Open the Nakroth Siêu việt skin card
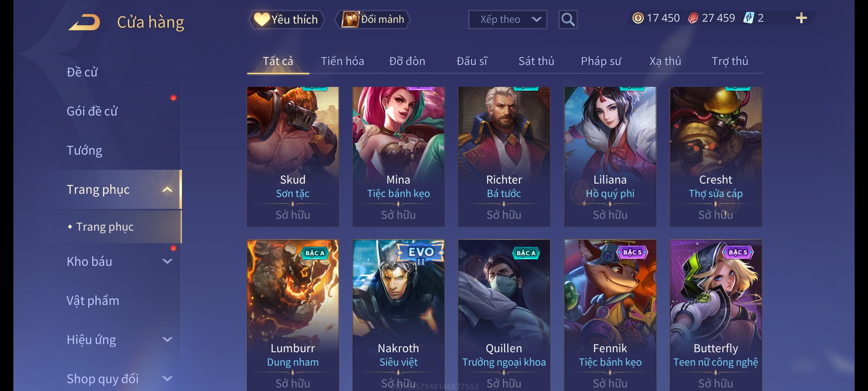Image resolution: width=868 pixels, height=391 pixels. click(x=399, y=315)
